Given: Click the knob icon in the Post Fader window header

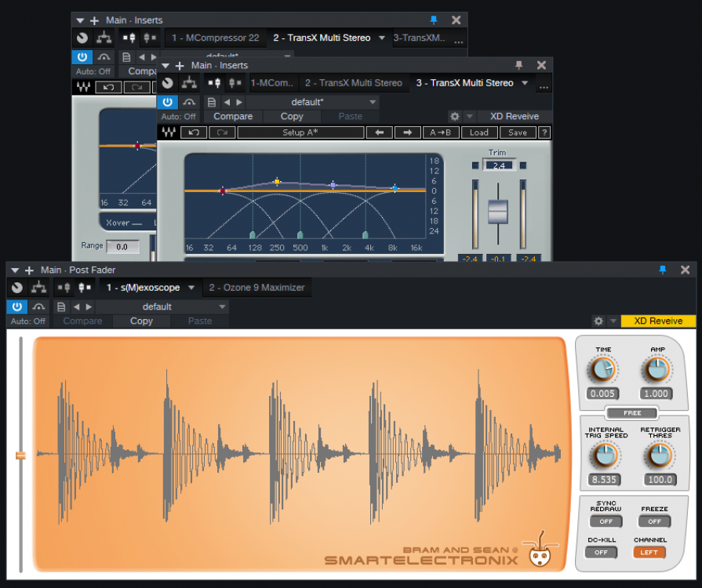Looking at the screenshot, I should coord(17,288).
